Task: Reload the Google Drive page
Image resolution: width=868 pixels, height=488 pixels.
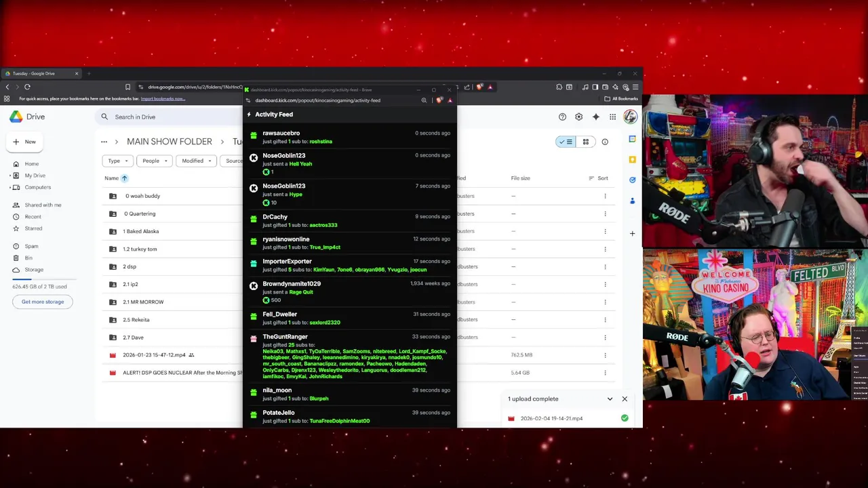Action: [x=27, y=87]
